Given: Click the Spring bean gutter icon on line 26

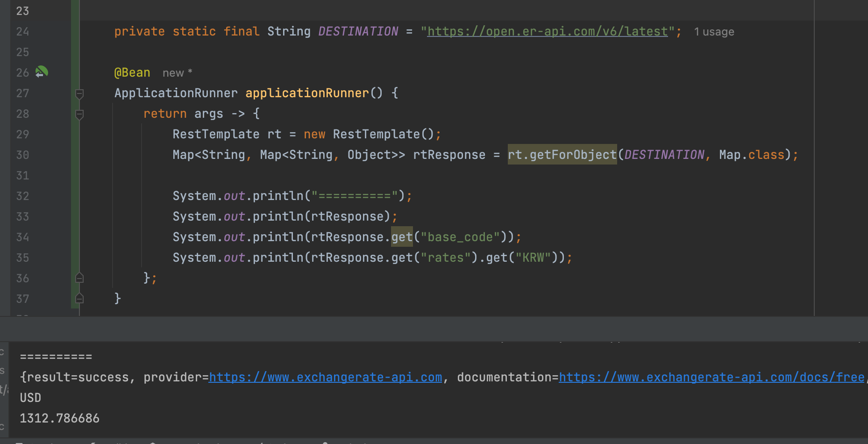Looking at the screenshot, I should [42, 72].
